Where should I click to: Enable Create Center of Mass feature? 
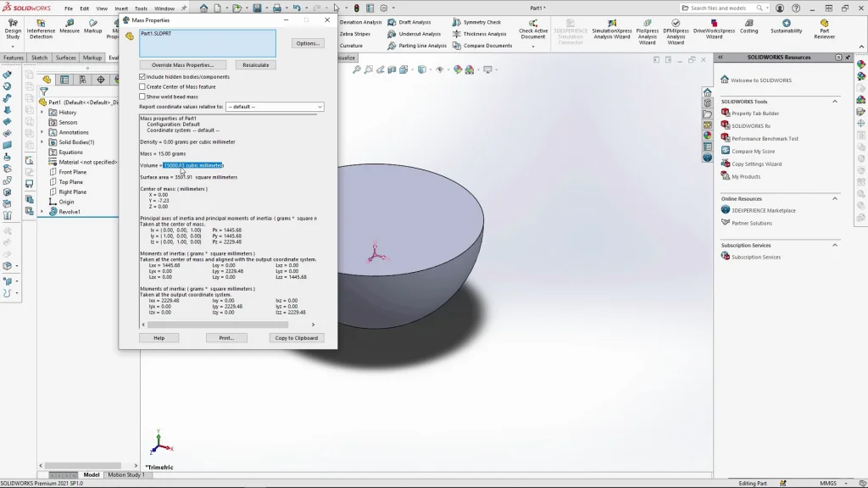point(142,86)
